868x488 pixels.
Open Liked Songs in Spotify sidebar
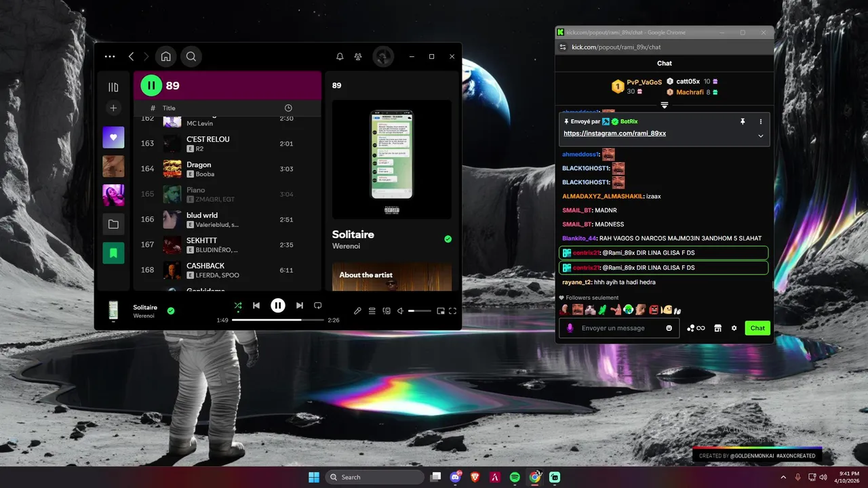pyautogui.click(x=113, y=138)
